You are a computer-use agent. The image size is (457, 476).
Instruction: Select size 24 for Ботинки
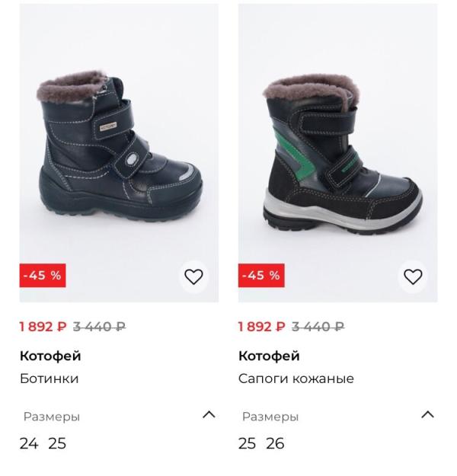coord(29,443)
